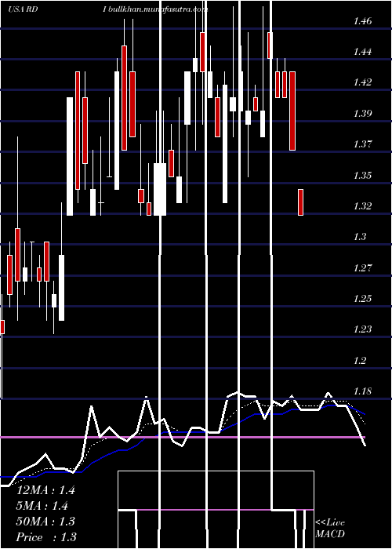Screen dimensions: 392x549
Task: Click the 1.46 price axis label
Action: [362, 21]
